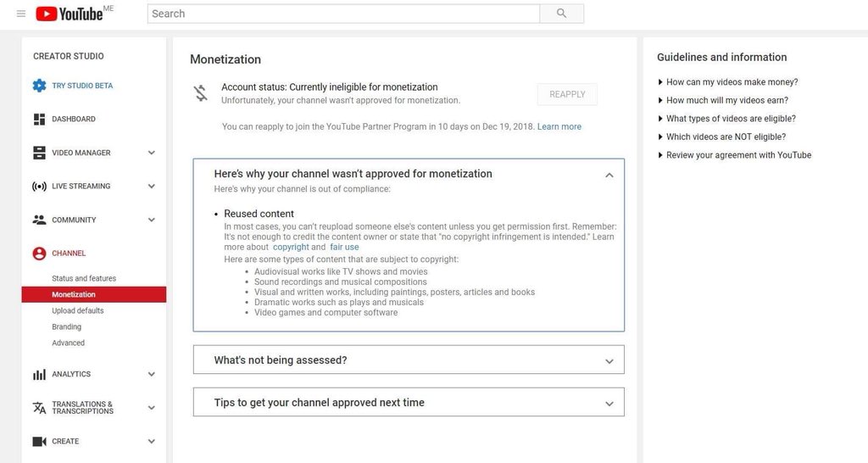This screenshot has width=868, height=463.
Task: Click the What's not being assessed heading
Action: coord(281,360)
